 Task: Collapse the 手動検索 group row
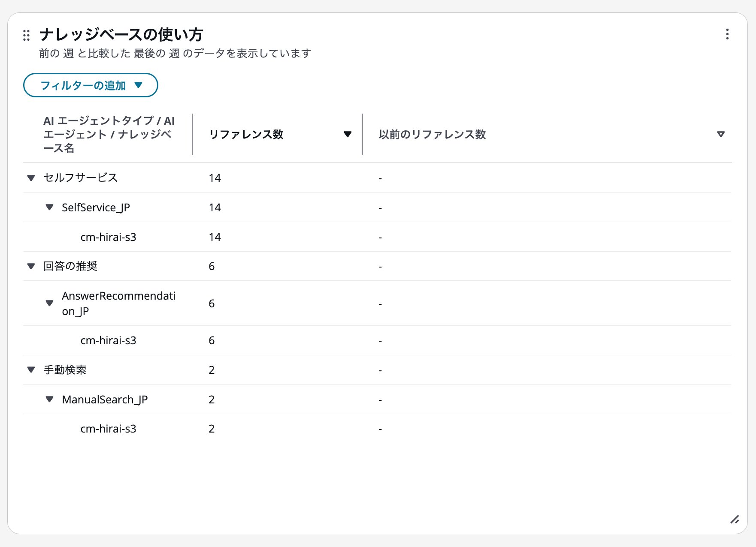point(30,370)
